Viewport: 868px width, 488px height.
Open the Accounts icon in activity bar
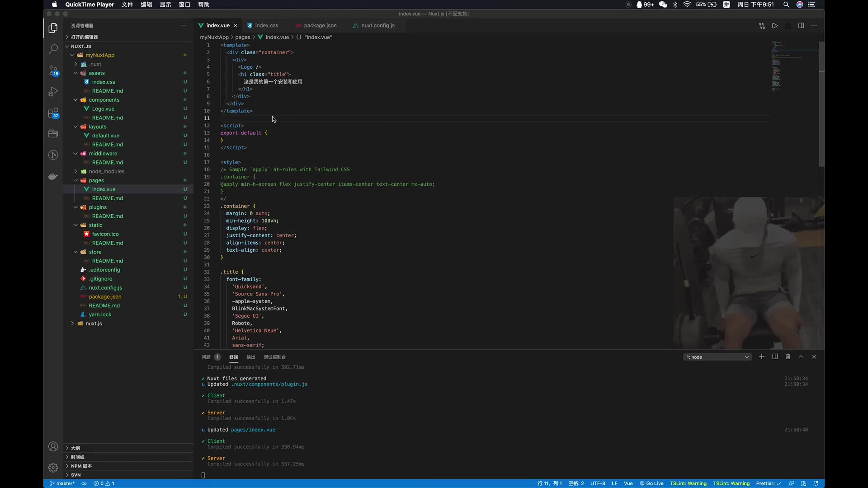(x=53, y=446)
